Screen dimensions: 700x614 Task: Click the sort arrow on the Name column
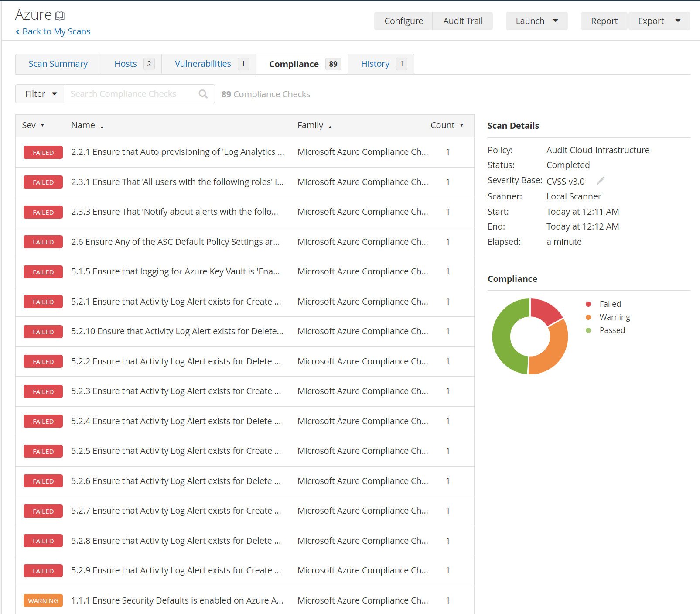point(102,127)
